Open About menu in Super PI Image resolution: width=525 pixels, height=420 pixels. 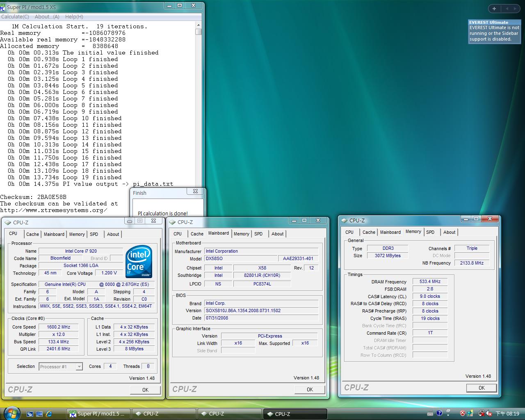[x=47, y=17]
